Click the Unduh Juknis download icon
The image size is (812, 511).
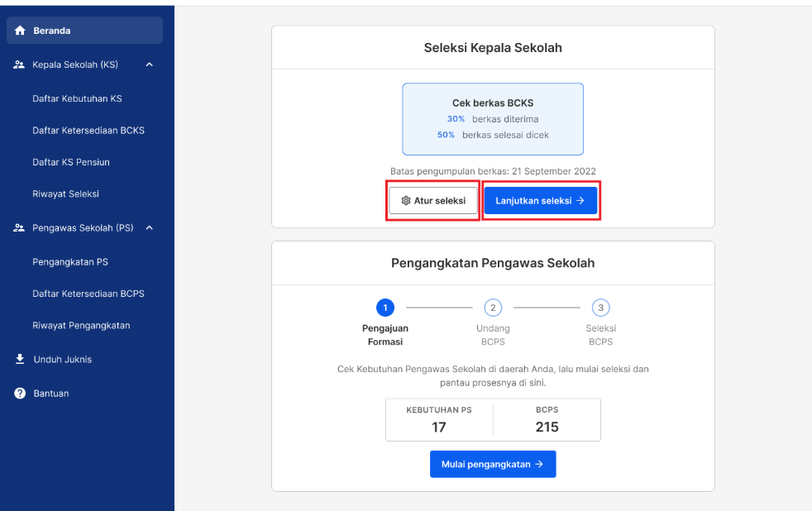[x=20, y=360]
